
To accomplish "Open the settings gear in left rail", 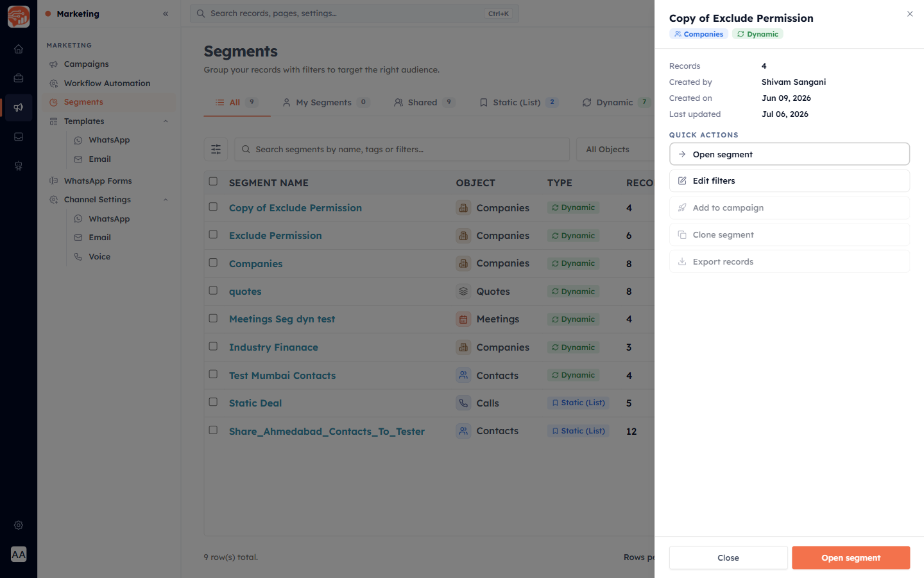I will 19,525.
